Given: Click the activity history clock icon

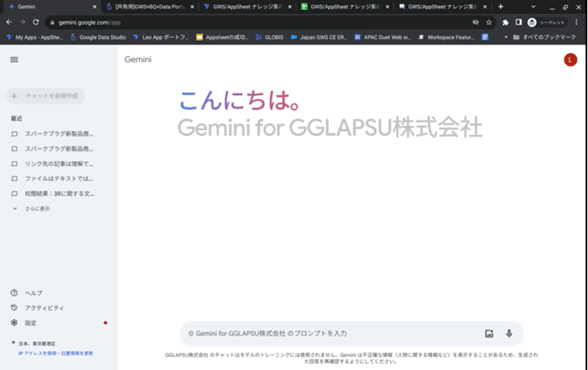Looking at the screenshot, I should coord(14,308).
